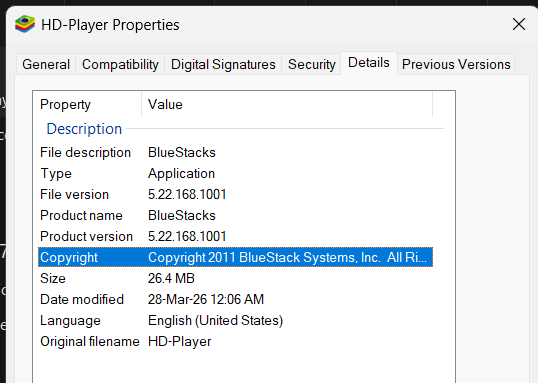Select the Original filename row
538x383 pixels.
(x=235, y=341)
